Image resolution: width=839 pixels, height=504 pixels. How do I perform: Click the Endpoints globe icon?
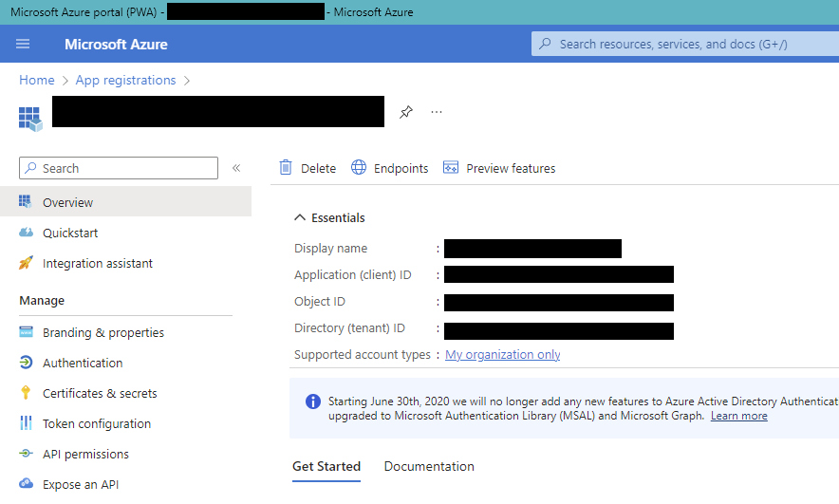[359, 168]
